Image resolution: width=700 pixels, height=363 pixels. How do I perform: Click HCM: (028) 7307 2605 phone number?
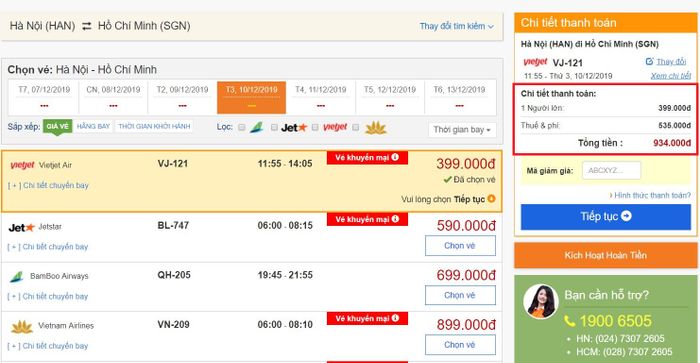click(624, 352)
